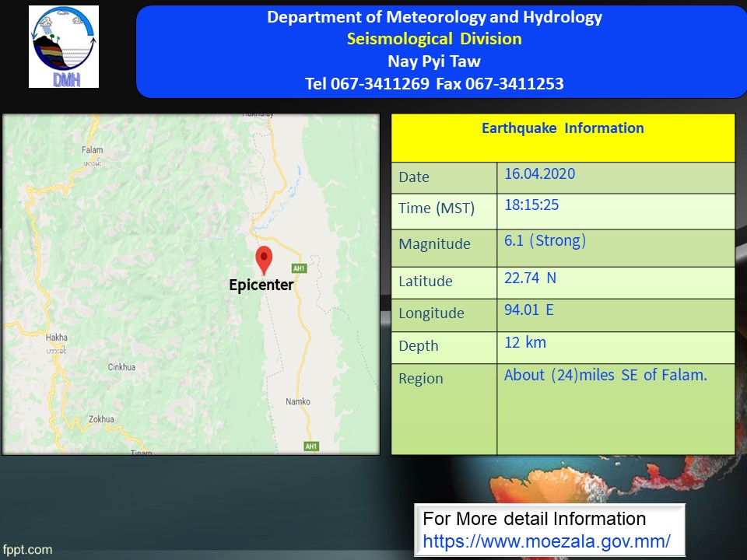Select the Earthquake Information table header
This screenshot has height=560, width=747.
[x=563, y=128]
